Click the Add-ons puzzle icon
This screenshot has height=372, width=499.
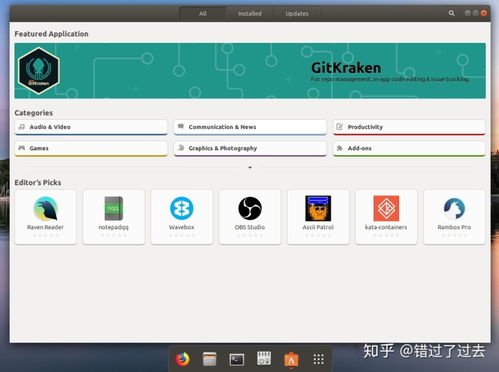(x=340, y=148)
